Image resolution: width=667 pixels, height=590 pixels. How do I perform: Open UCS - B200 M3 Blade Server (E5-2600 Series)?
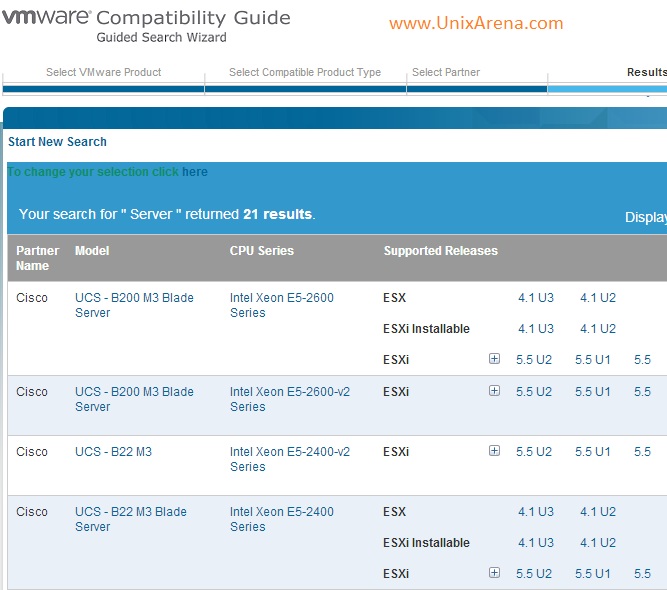[x=134, y=305]
